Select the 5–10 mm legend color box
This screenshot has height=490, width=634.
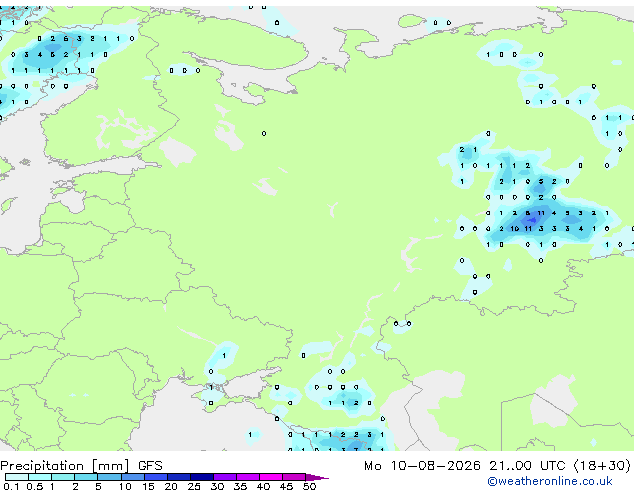(x=110, y=477)
